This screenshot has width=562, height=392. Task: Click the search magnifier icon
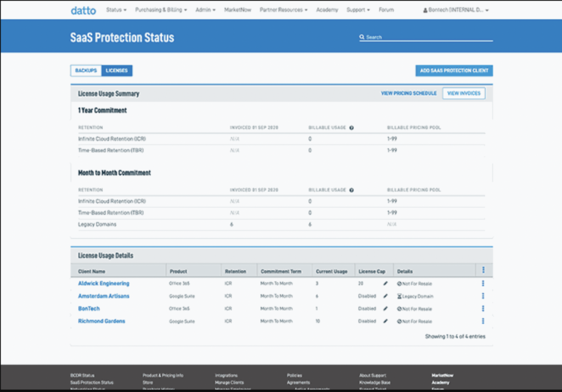point(362,37)
